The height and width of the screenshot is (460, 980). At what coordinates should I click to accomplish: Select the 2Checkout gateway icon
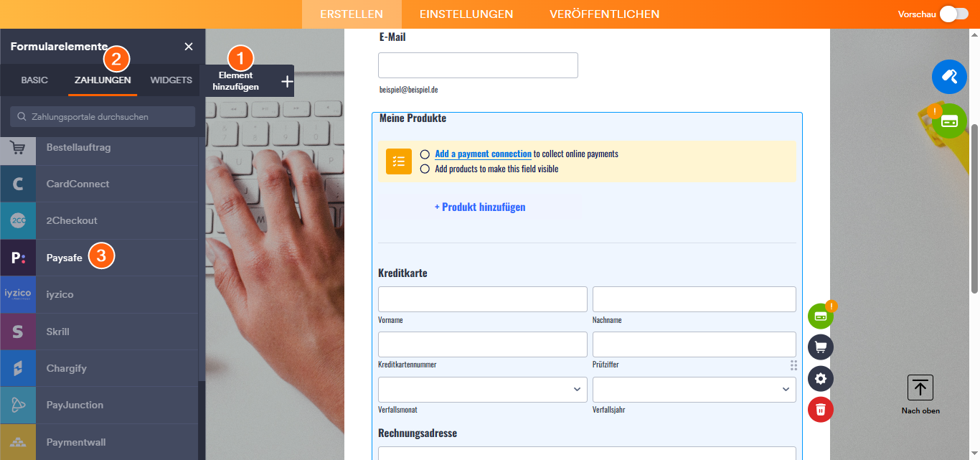pyautogui.click(x=18, y=220)
